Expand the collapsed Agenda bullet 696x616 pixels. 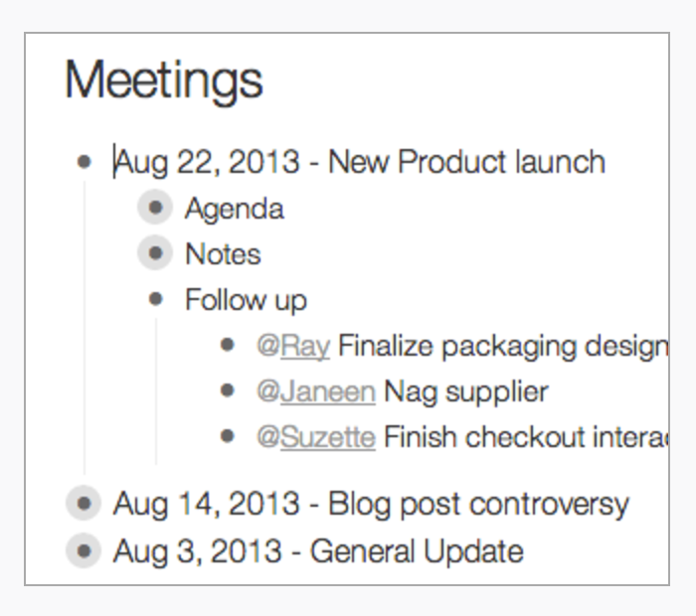(155, 207)
